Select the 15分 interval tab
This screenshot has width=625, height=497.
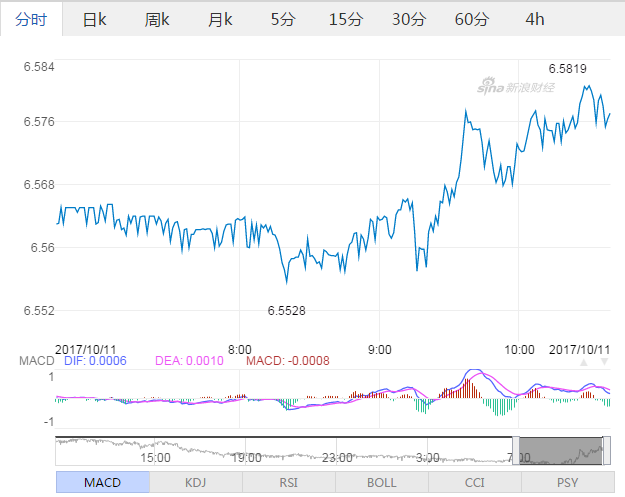[x=345, y=19]
